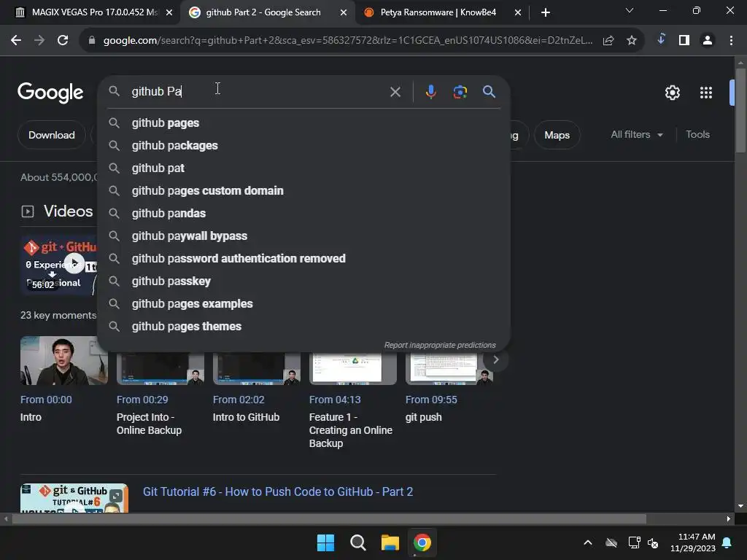Open the From 04:13 key moment thumbnail
747x560 pixels.
click(x=353, y=367)
